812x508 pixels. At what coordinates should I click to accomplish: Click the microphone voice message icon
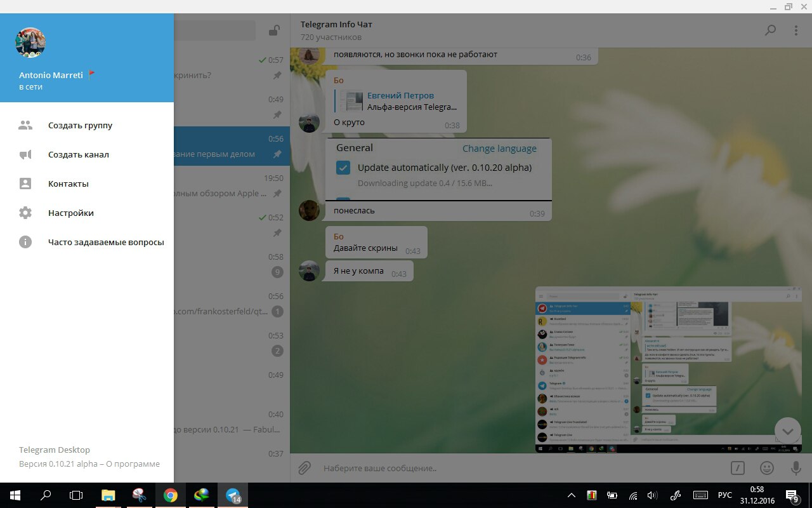coord(796,468)
